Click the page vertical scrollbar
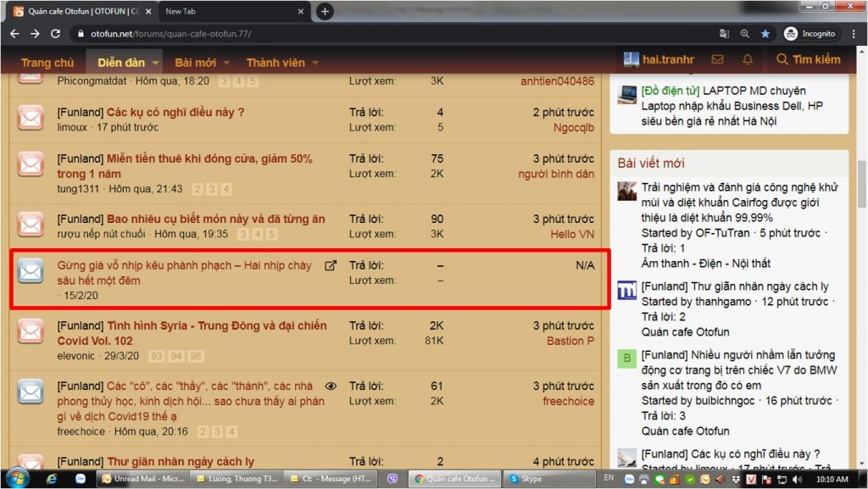This screenshot has width=868, height=489. 861,184
